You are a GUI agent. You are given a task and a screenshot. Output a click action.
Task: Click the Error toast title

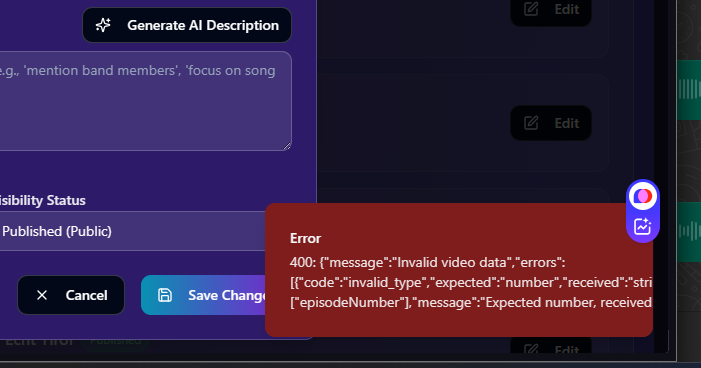[x=305, y=238]
